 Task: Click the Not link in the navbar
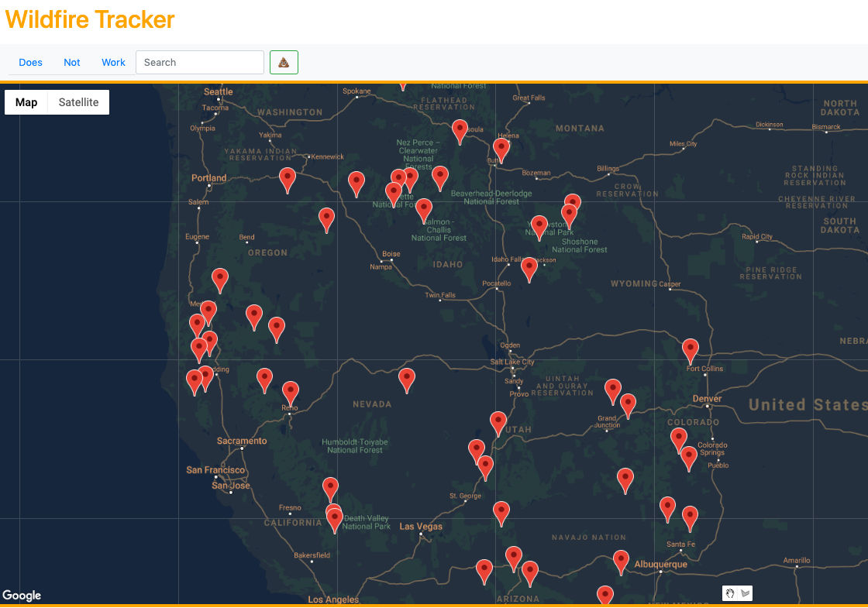[71, 62]
